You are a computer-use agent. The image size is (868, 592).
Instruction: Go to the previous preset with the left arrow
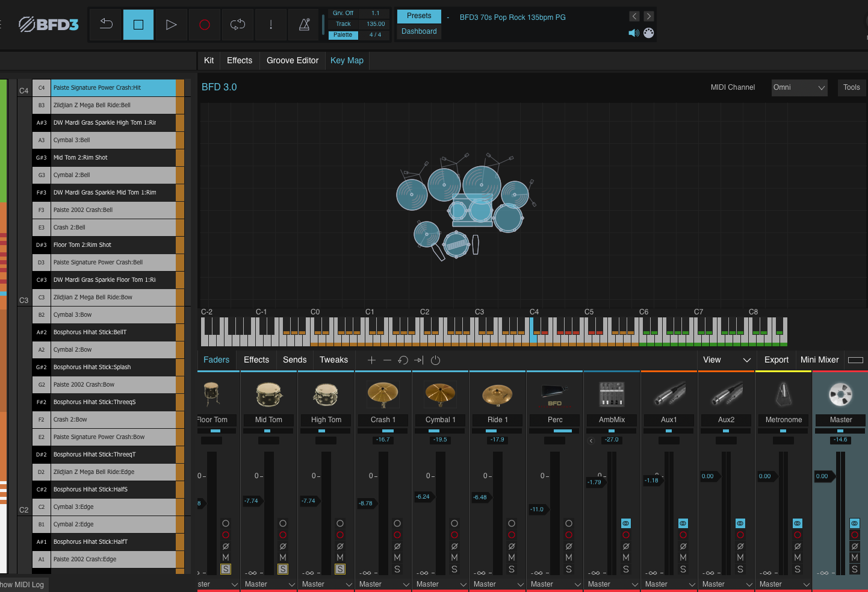click(x=634, y=16)
